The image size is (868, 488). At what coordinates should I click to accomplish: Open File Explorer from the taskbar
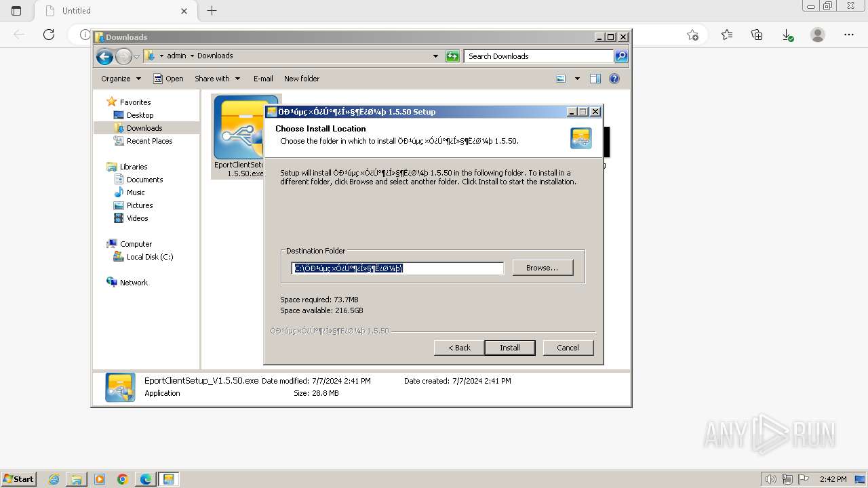tap(77, 479)
